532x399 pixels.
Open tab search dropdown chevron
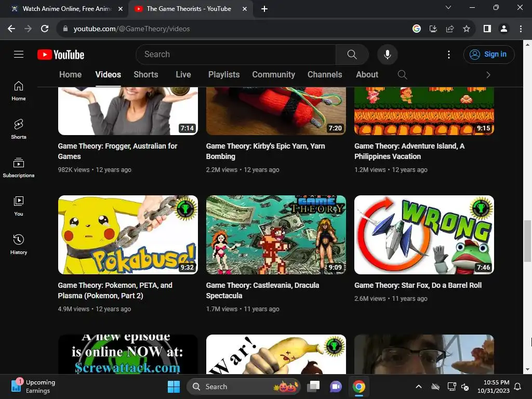(x=448, y=7)
